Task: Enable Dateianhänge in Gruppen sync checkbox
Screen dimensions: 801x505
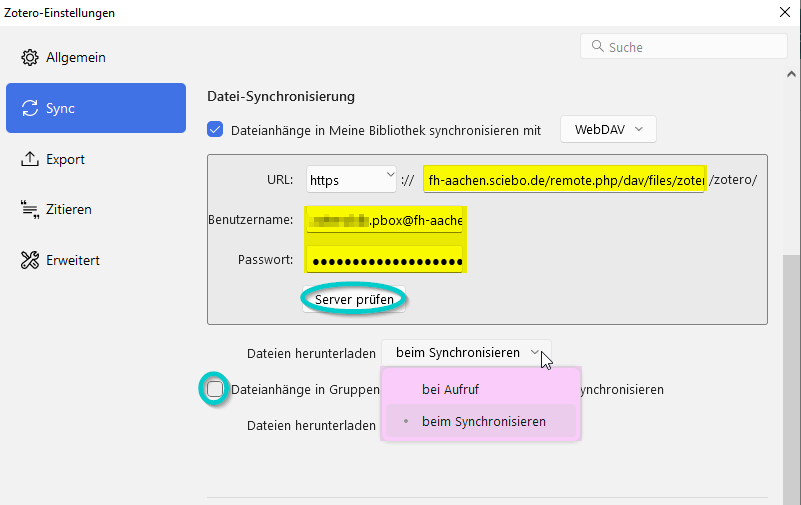Action: 215,389
